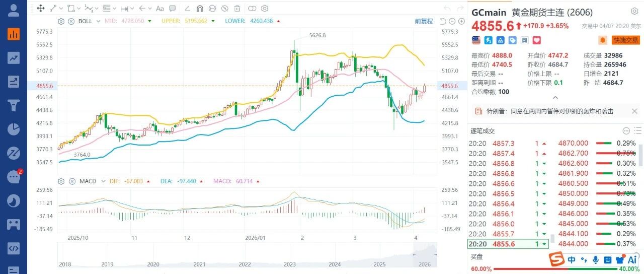The image size is (644, 274).
Task: Expand the line drawing tool dropdown
Action: coord(61,9)
